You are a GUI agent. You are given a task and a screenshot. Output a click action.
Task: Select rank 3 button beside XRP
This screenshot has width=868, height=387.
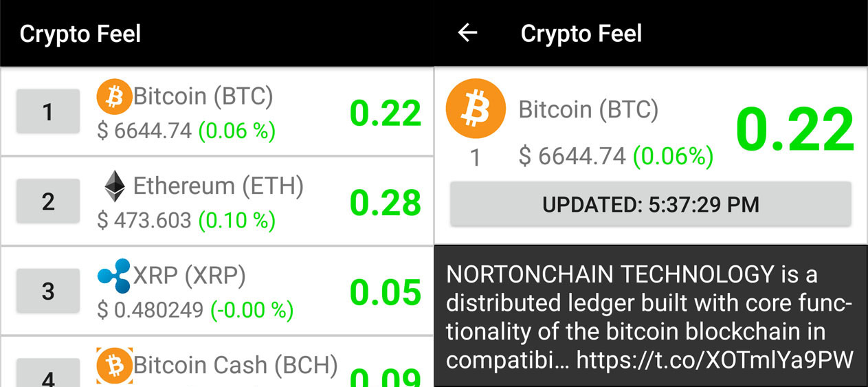pos(47,291)
